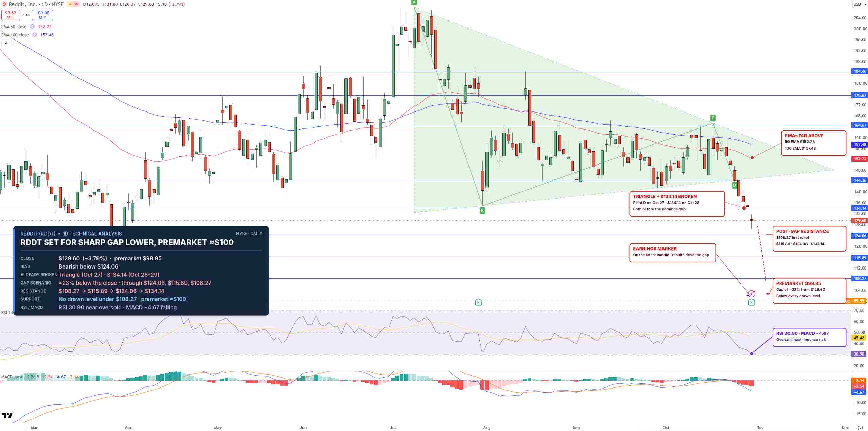Collapse the indicator legend with the chevron
Image resolution: width=868 pixels, height=431 pixels.
coord(6,43)
